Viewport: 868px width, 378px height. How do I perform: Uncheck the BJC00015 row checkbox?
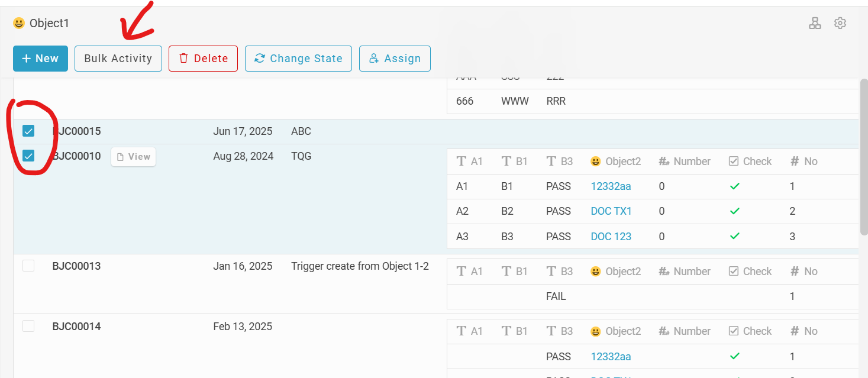click(28, 131)
